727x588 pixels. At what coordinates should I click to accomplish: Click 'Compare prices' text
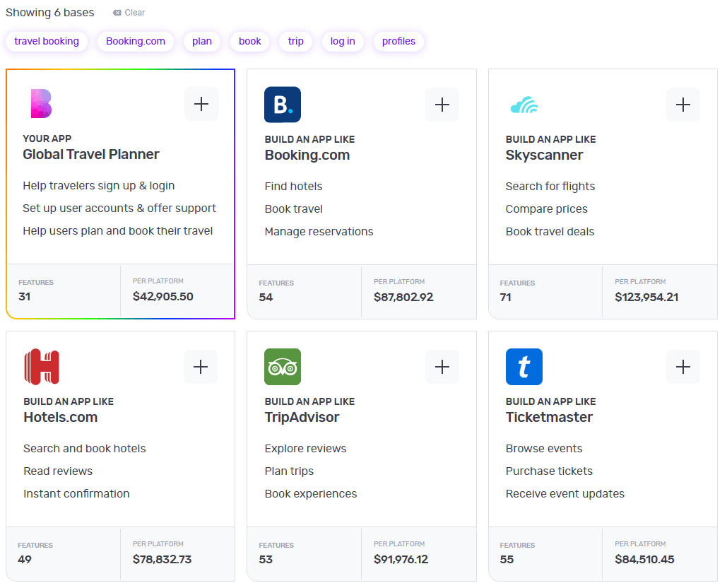coord(547,209)
